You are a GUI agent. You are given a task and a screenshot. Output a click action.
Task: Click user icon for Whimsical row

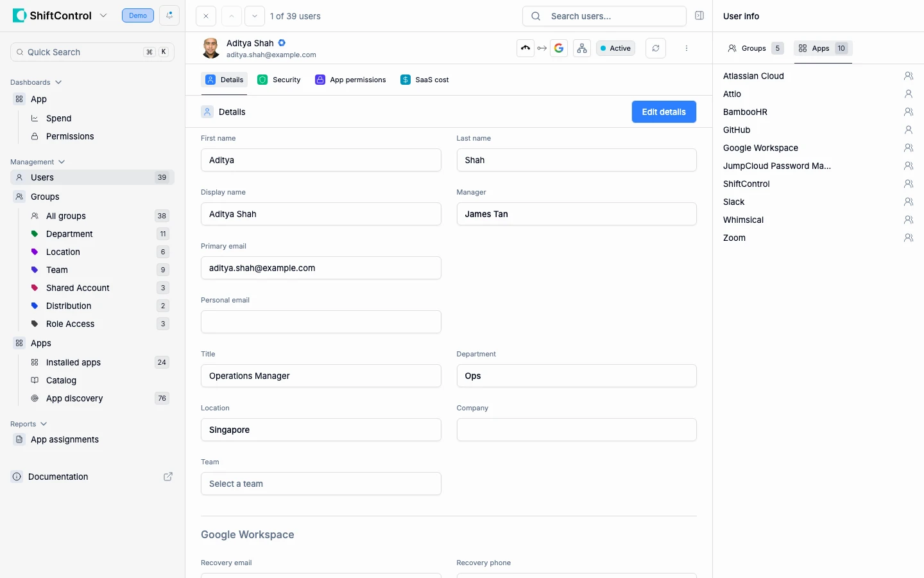pos(909,220)
